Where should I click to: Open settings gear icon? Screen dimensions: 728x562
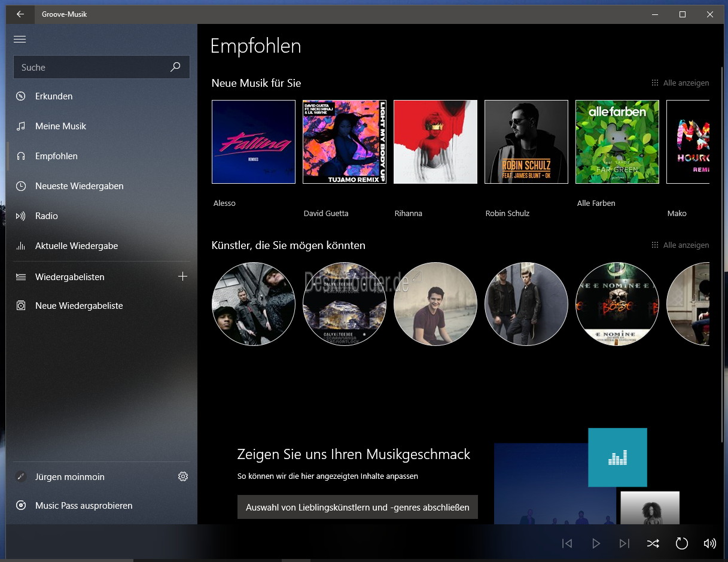pos(183,476)
